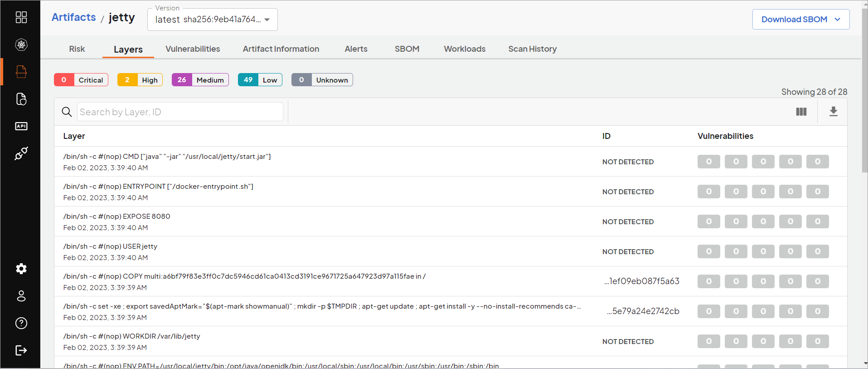868x369 pixels.
Task: Filter by Unknown severity badge
Action: pyautogui.click(x=322, y=80)
